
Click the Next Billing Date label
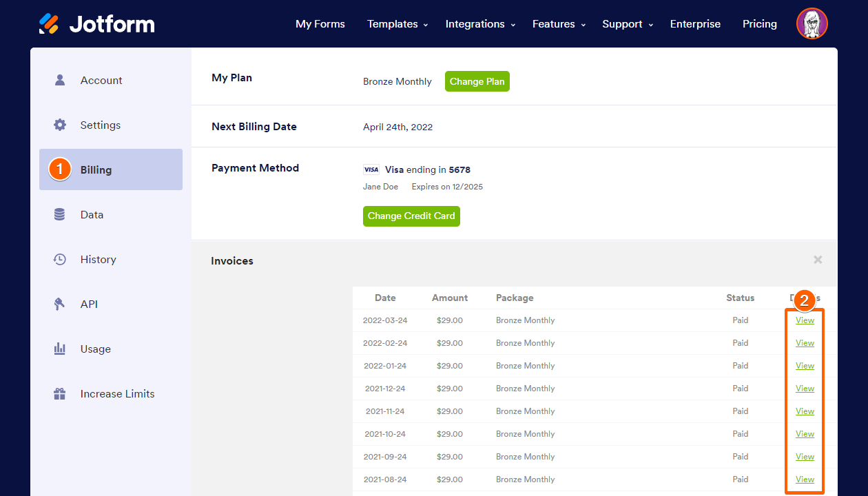pos(254,127)
